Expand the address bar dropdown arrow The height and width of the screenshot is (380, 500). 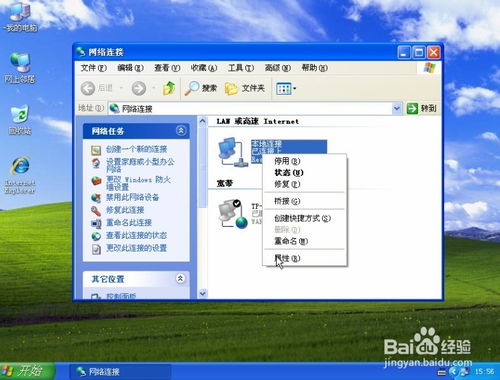coord(397,108)
